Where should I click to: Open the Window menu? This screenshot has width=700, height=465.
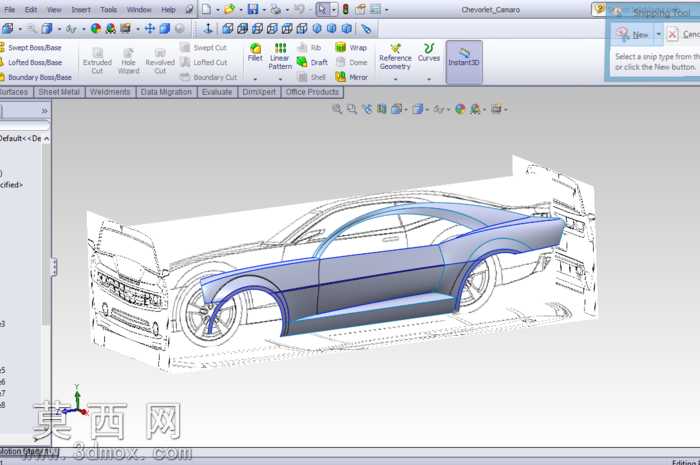(x=139, y=9)
